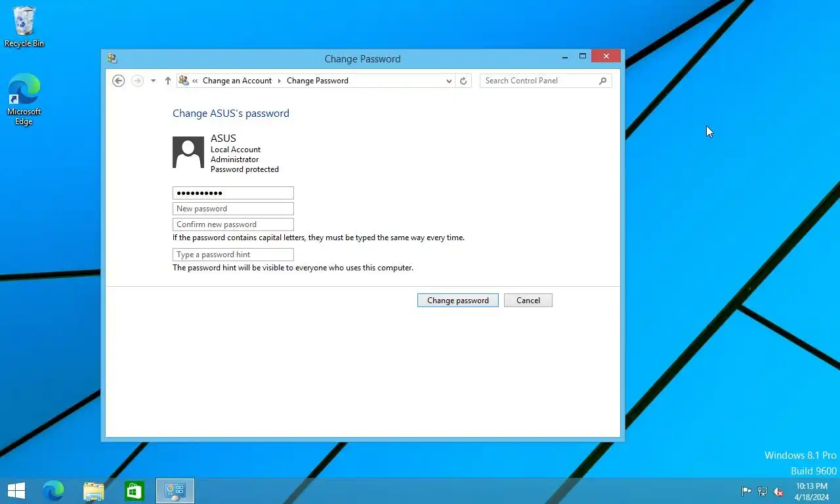Image resolution: width=840 pixels, height=504 pixels.
Task: Click the Administrator label
Action: [234, 159]
